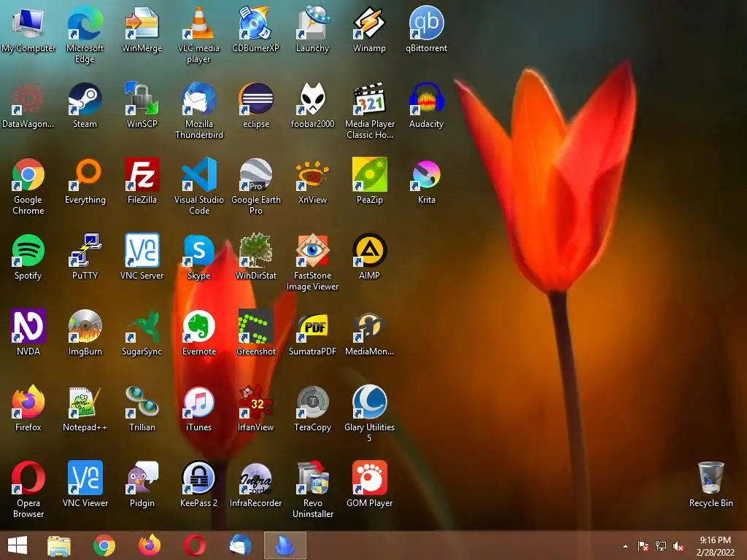Image resolution: width=747 pixels, height=560 pixels.
Task: Click the ImgBurn disc icon
Action: click(85, 326)
